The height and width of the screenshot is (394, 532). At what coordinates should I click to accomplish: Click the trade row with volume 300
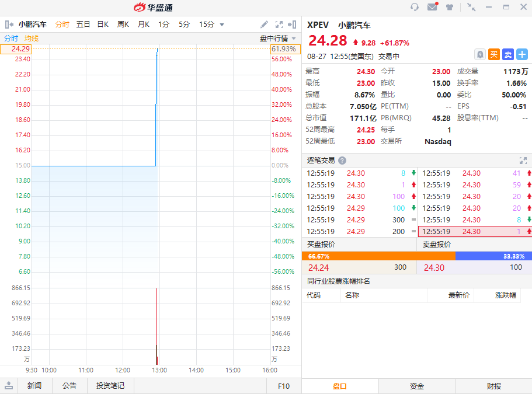point(360,220)
